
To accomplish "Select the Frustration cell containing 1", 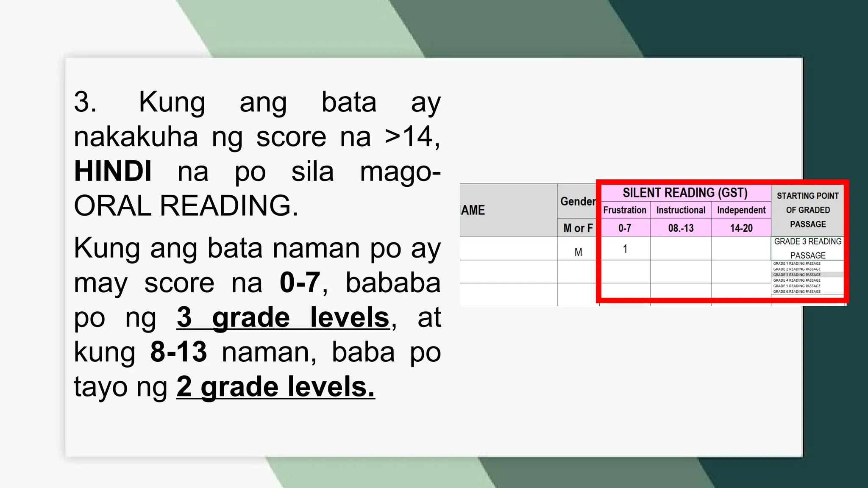I will tap(625, 249).
